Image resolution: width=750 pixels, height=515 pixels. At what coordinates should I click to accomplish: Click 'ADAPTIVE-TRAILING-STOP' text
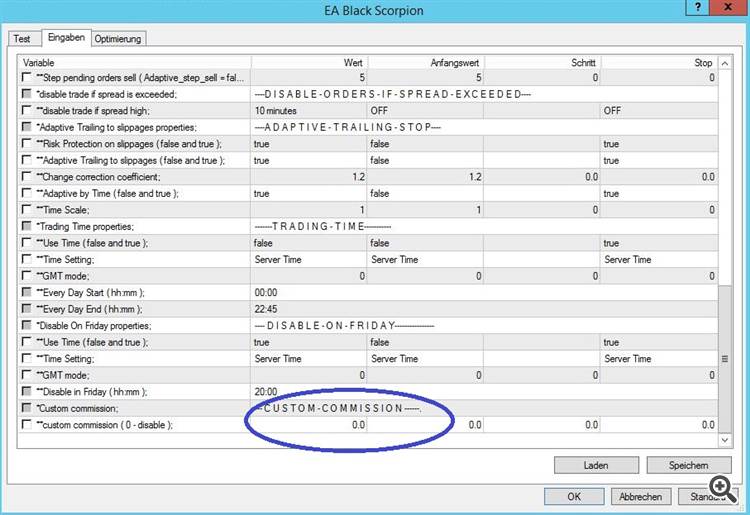[x=348, y=127]
